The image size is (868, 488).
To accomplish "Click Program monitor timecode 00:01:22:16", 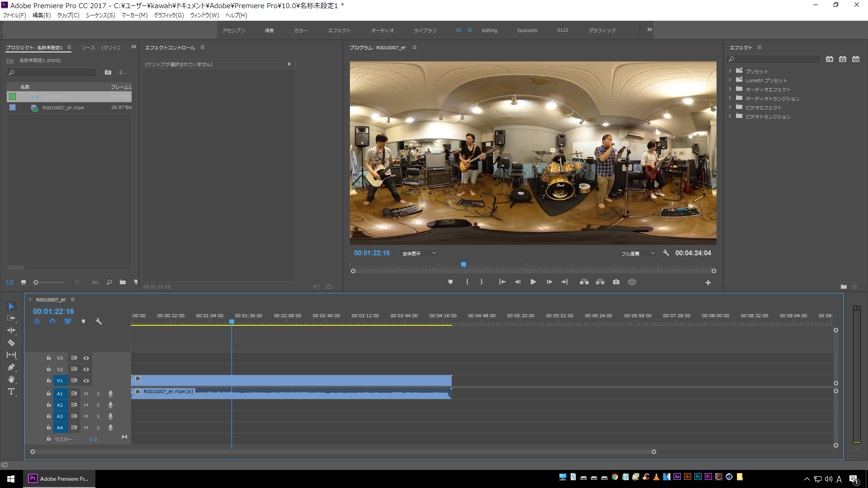I will click(372, 253).
